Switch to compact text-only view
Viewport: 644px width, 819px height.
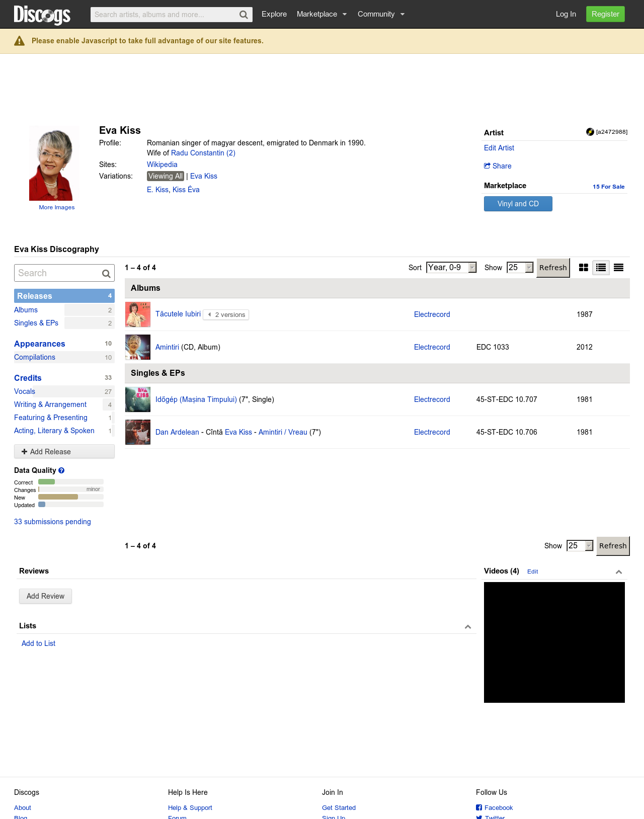[x=619, y=268]
